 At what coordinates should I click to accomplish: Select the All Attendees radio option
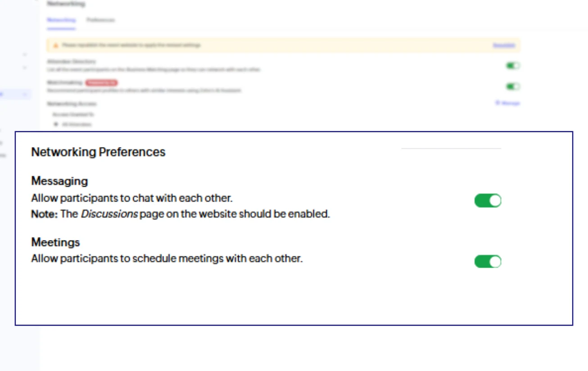tap(56, 125)
